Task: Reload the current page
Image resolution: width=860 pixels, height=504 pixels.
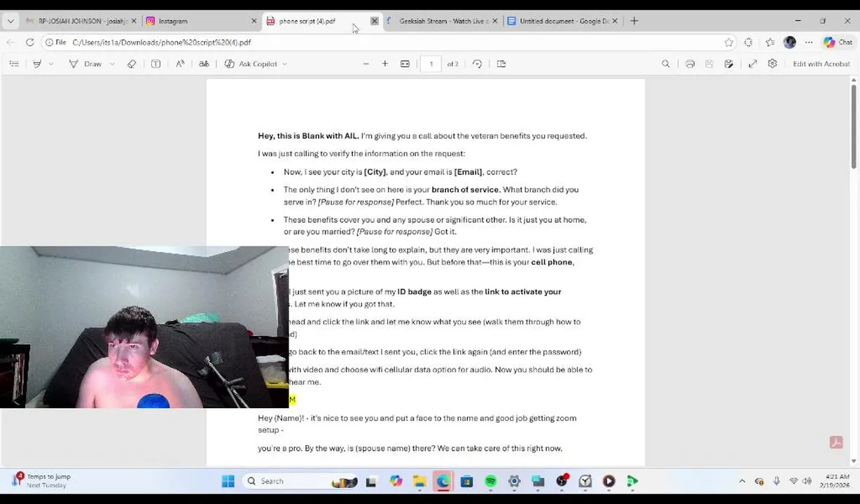Action: pyautogui.click(x=30, y=42)
